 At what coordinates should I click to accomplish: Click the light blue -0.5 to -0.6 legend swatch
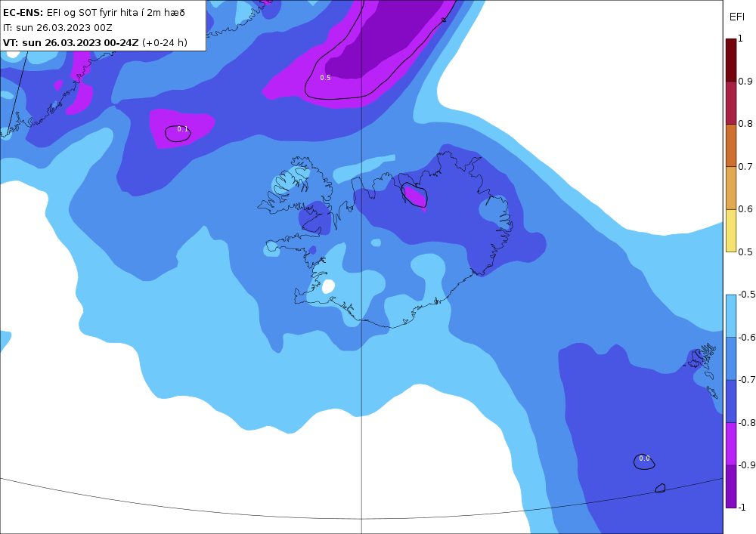click(x=731, y=316)
